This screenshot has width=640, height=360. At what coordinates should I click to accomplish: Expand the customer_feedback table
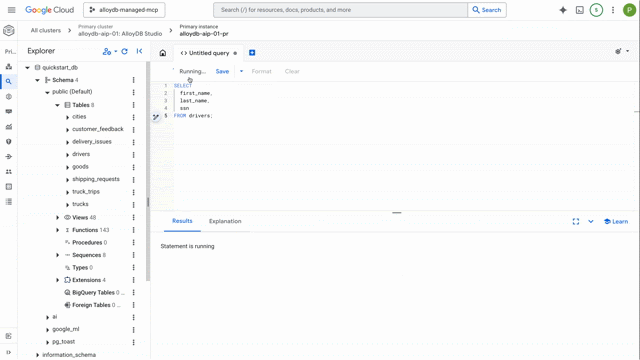coord(67,130)
